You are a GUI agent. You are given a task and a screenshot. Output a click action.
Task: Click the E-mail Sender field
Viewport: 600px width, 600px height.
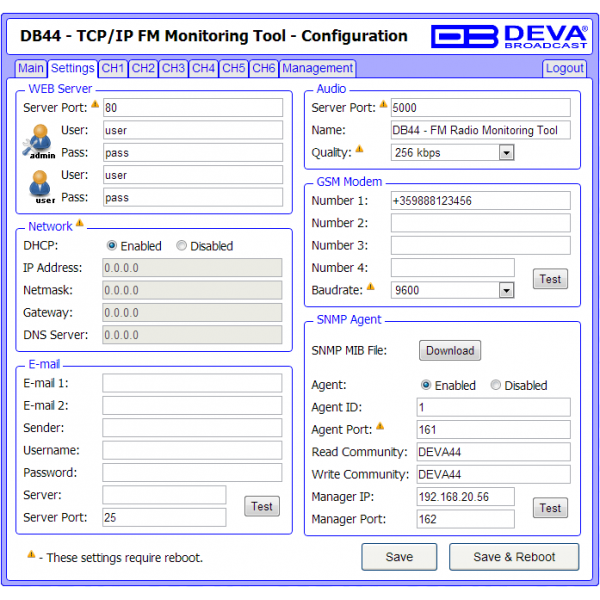pyautogui.click(x=192, y=428)
